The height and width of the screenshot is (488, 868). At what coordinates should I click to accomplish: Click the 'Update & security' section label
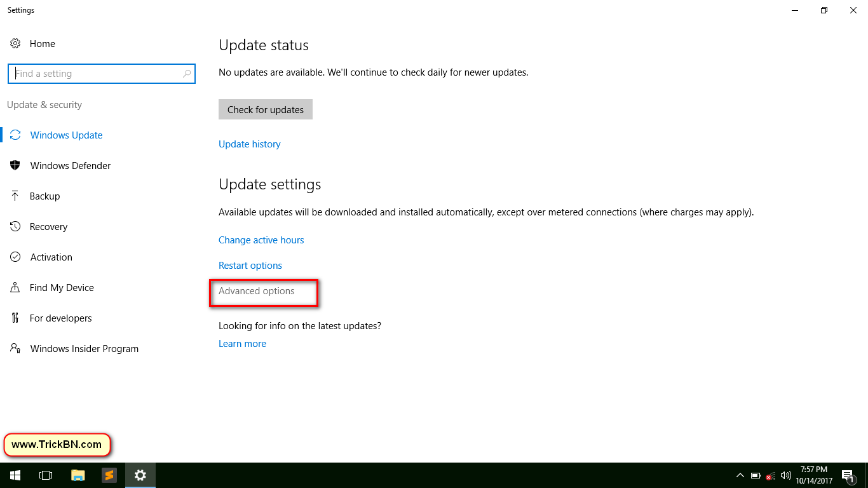click(x=44, y=105)
